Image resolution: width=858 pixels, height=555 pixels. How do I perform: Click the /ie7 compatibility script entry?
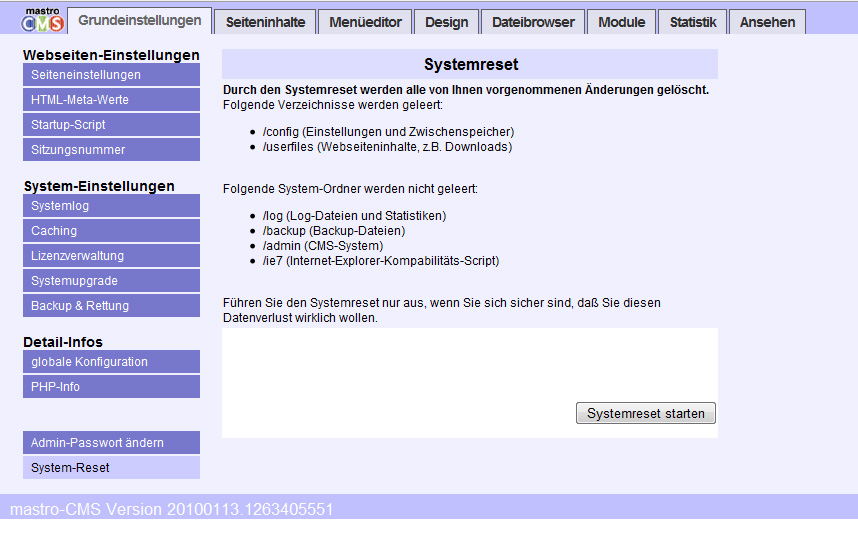tap(381, 261)
